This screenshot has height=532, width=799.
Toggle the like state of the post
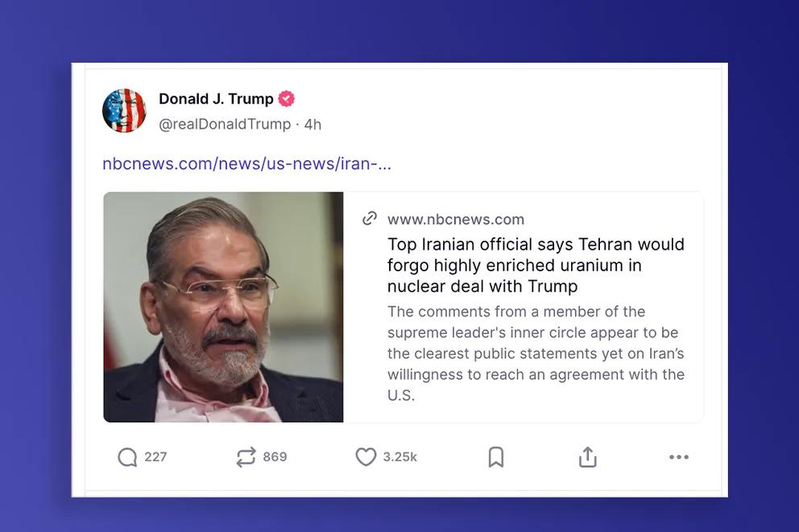365,456
